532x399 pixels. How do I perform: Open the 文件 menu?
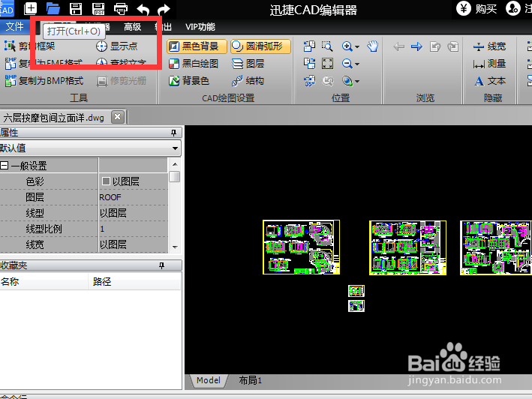(x=14, y=26)
